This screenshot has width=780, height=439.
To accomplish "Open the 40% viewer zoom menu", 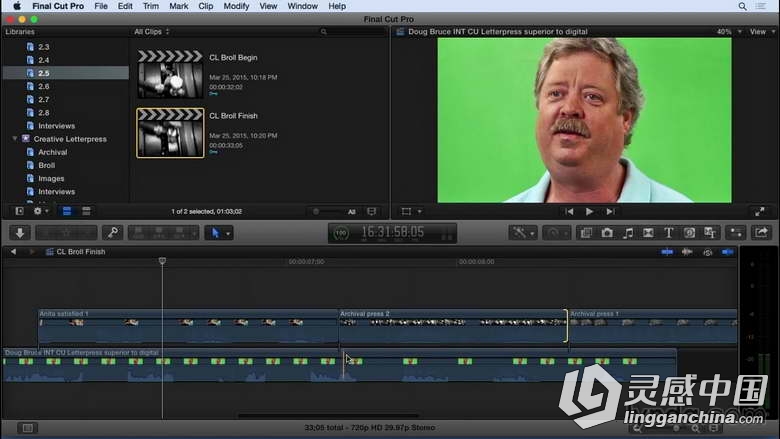I will coord(729,31).
